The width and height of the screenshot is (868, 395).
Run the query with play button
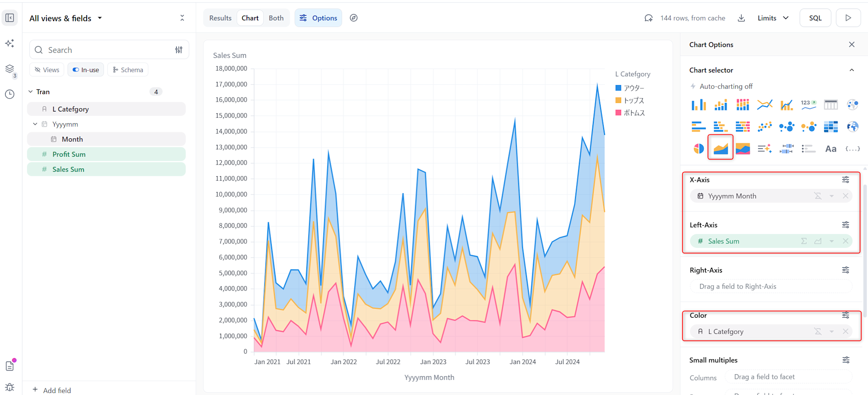click(x=848, y=18)
